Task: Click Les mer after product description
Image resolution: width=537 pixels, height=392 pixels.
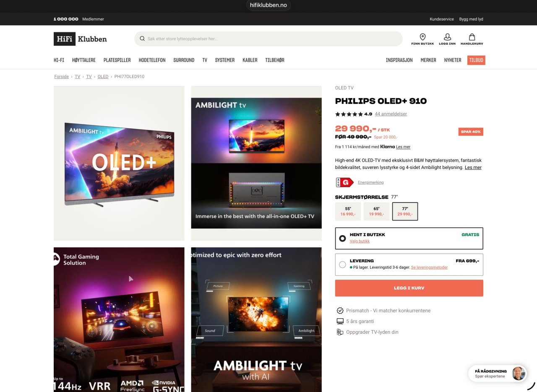Action: (473, 167)
